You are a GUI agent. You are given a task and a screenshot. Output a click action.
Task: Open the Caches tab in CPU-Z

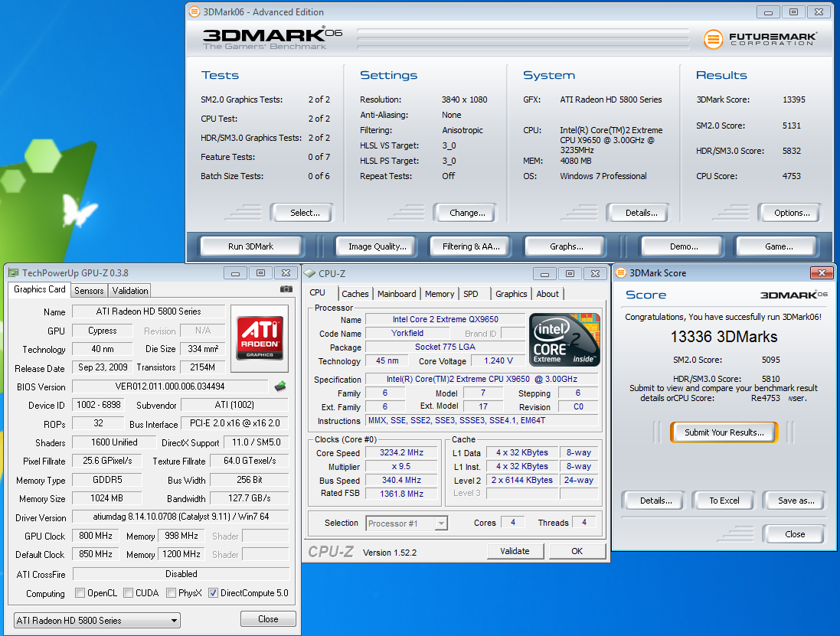coord(355,294)
